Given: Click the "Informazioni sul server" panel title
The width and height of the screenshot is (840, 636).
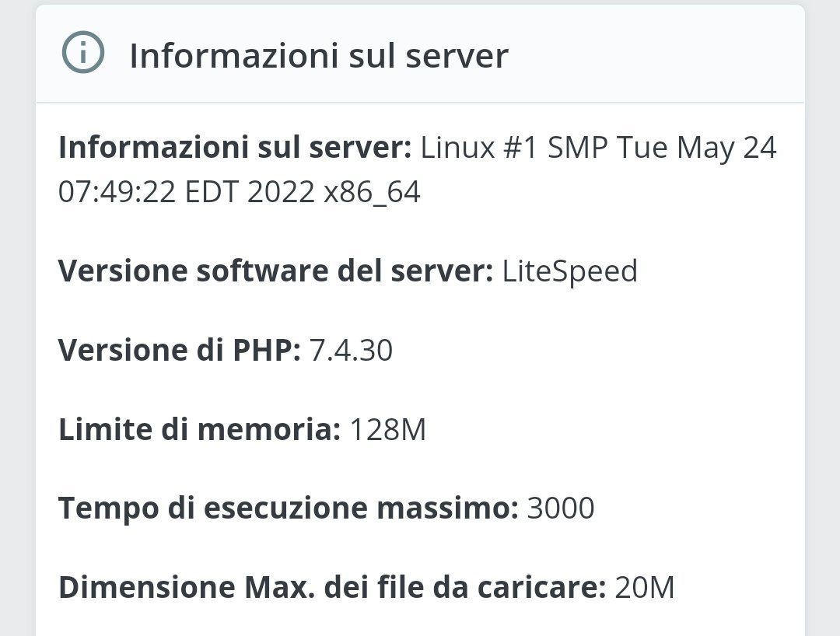Looking at the screenshot, I should pos(318,56).
